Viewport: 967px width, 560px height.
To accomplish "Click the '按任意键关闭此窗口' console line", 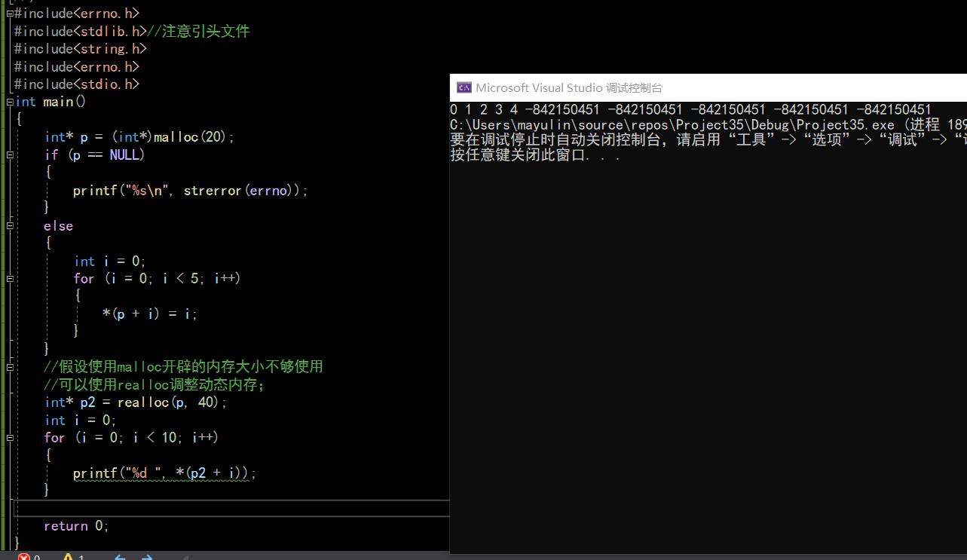I will [x=535, y=155].
